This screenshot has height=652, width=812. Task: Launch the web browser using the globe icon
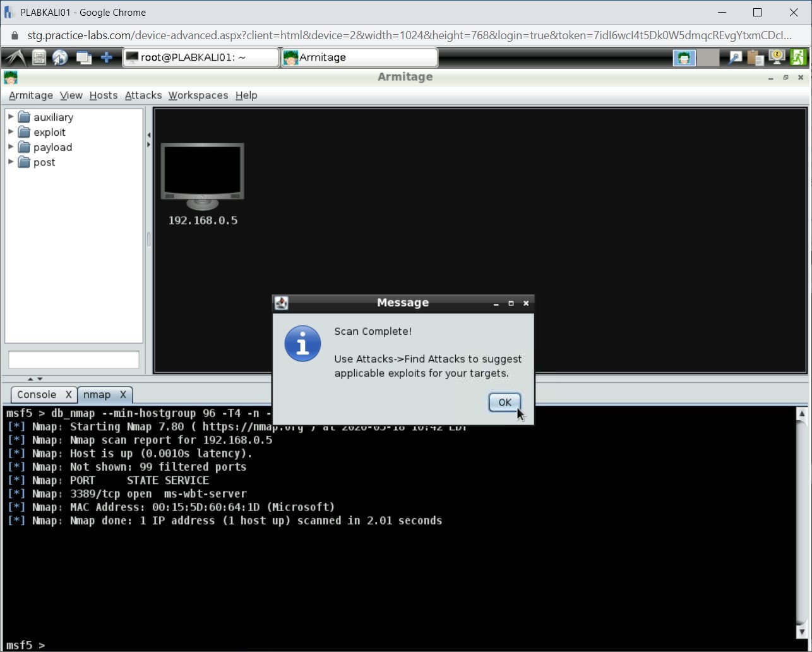click(x=60, y=57)
